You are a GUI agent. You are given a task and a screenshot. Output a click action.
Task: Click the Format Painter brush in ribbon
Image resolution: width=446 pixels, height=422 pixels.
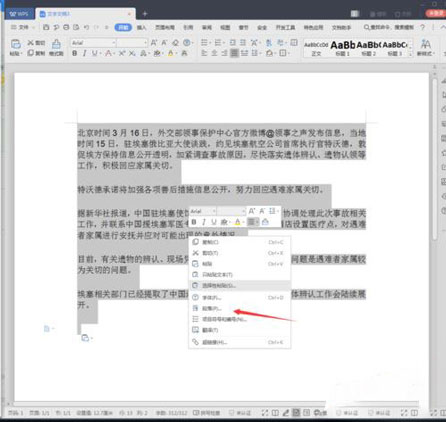56,47
